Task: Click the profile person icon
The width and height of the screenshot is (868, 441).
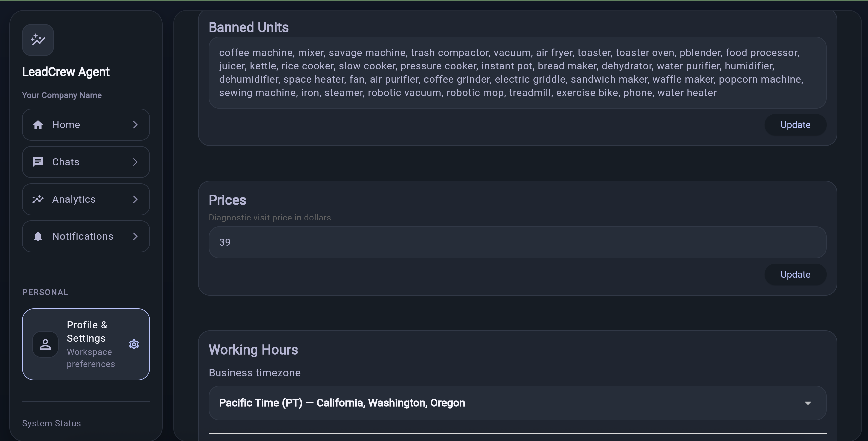Action: 46,344
